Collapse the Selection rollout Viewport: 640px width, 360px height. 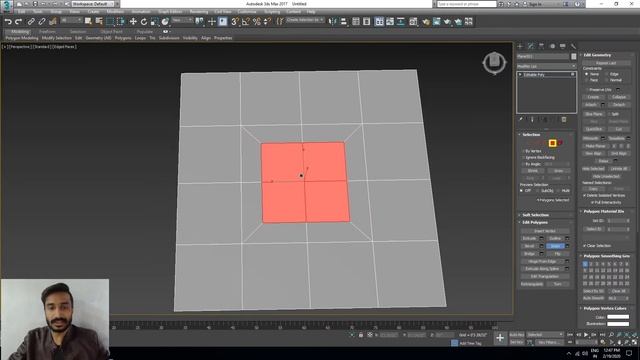tap(530, 135)
